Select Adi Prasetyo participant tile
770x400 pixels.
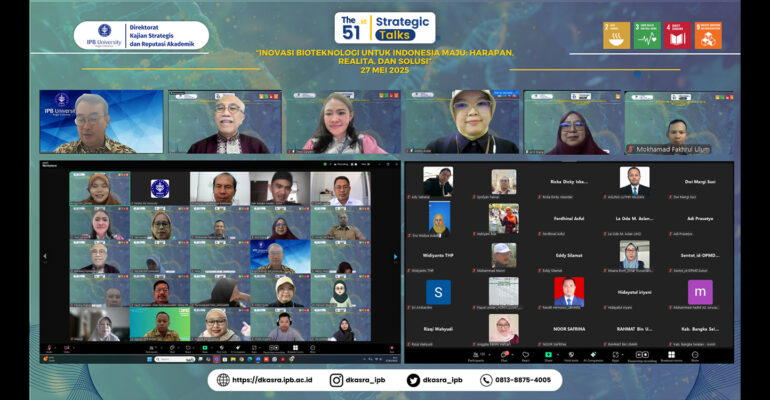(x=700, y=219)
